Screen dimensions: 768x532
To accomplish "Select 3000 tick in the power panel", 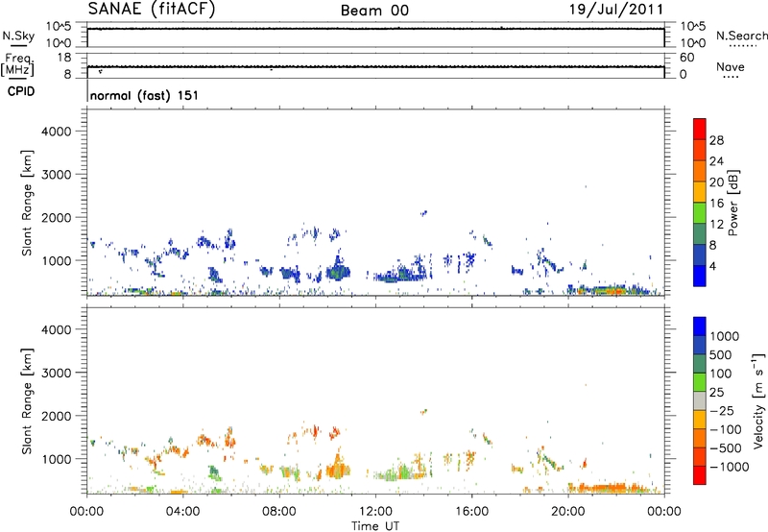I will 56,175.
